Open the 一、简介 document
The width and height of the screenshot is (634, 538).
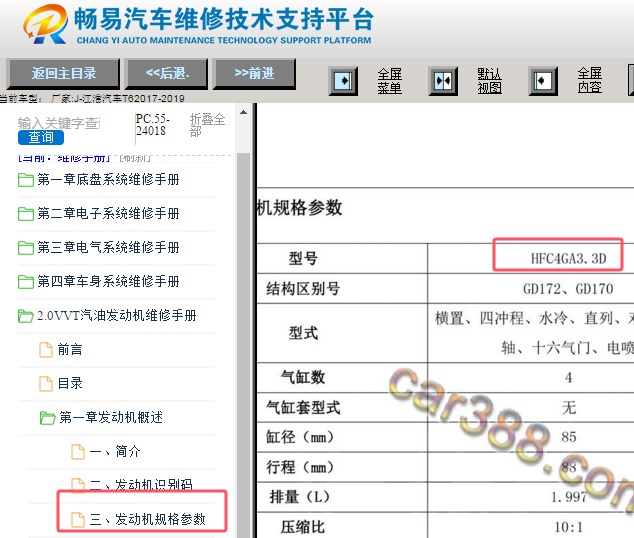[x=115, y=451]
